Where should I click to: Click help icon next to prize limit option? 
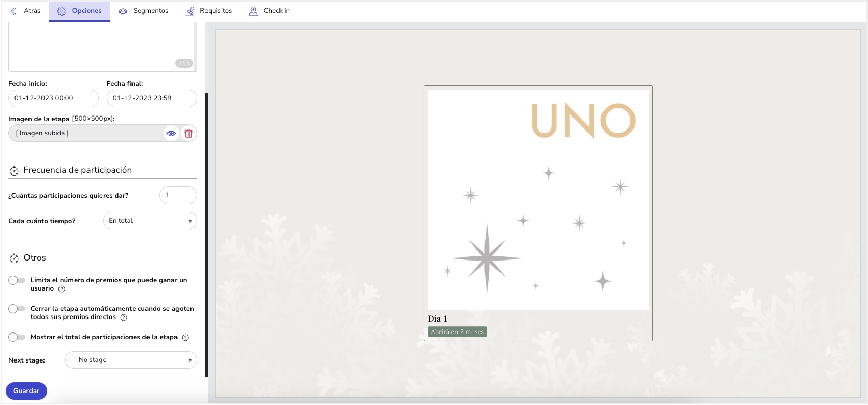(62, 289)
